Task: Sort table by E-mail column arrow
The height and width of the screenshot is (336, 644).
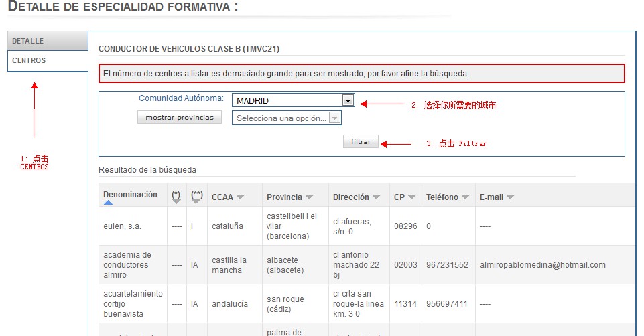Action: (x=511, y=197)
